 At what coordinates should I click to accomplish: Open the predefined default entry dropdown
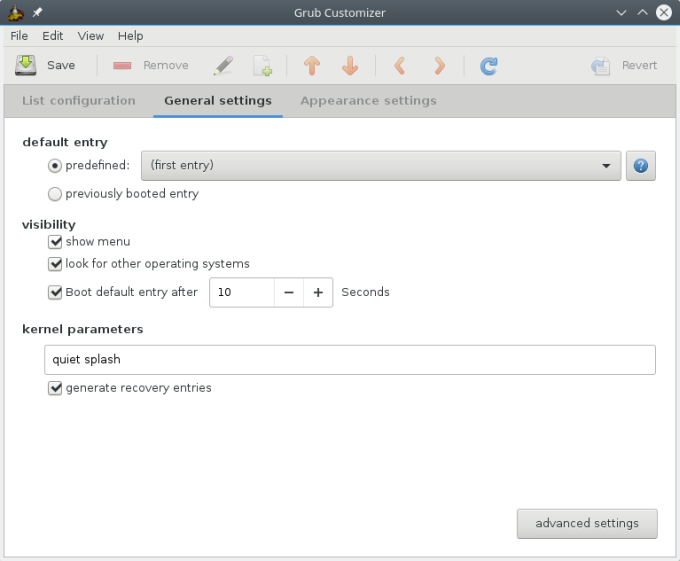[x=381, y=166]
